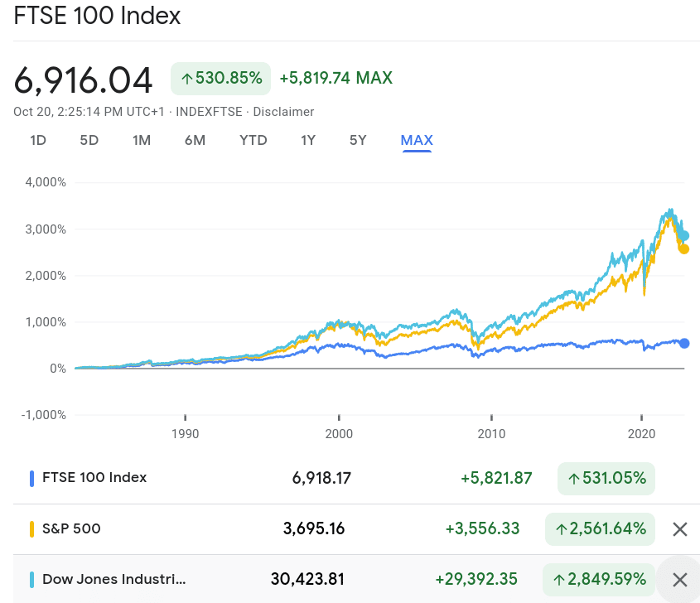This screenshot has height=603, width=700.
Task: Click the FTSE 100 blue color marker
Action: 31,479
